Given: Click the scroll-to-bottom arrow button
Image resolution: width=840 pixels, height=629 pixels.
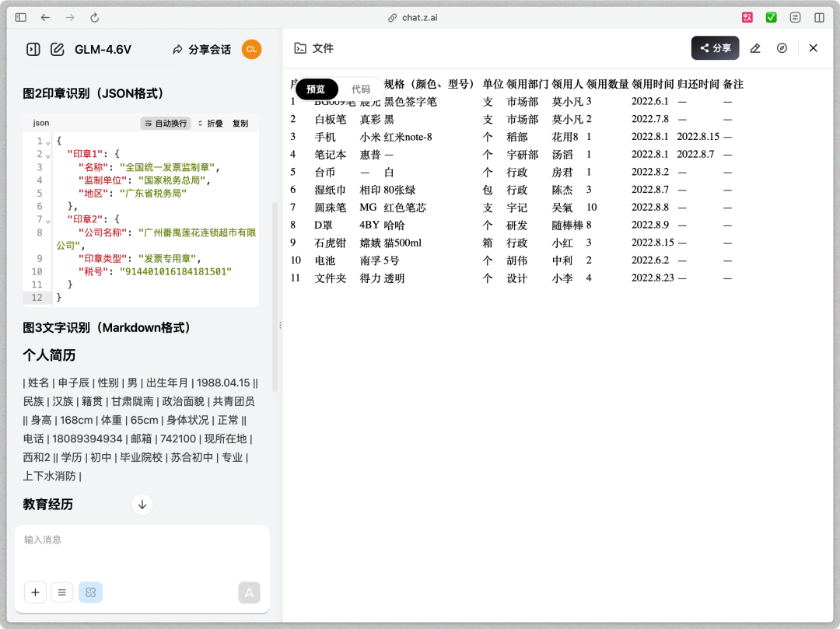Looking at the screenshot, I should click(x=142, y=504).
